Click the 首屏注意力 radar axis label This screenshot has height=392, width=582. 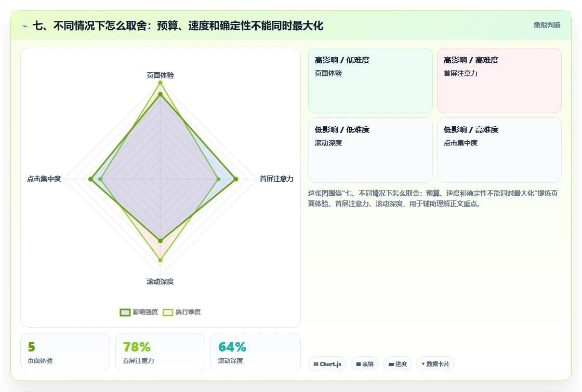coord(276,179)
